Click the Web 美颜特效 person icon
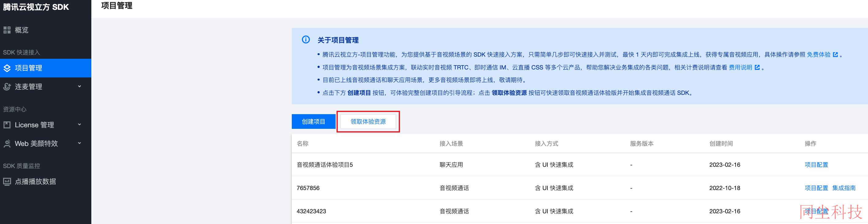The width and height of the screenshot is (868, 224). (7, 144)
